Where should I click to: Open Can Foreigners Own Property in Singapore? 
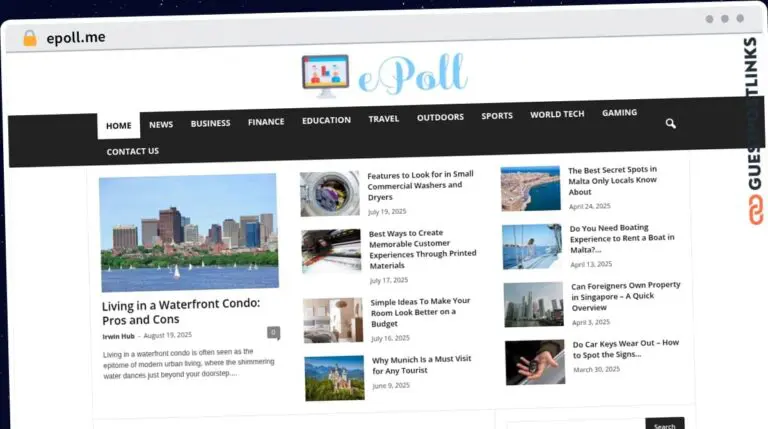point(625,295)
